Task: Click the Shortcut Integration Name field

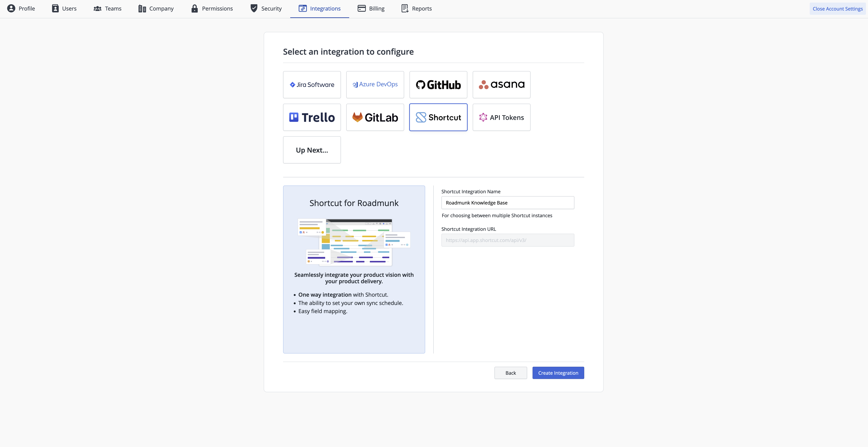Action: click(x=507, y=203)
